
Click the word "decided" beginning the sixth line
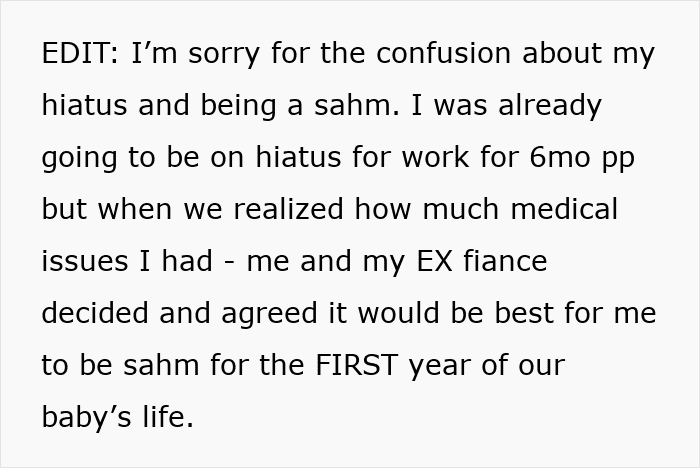pyautogui.click(x=95, y=313)
